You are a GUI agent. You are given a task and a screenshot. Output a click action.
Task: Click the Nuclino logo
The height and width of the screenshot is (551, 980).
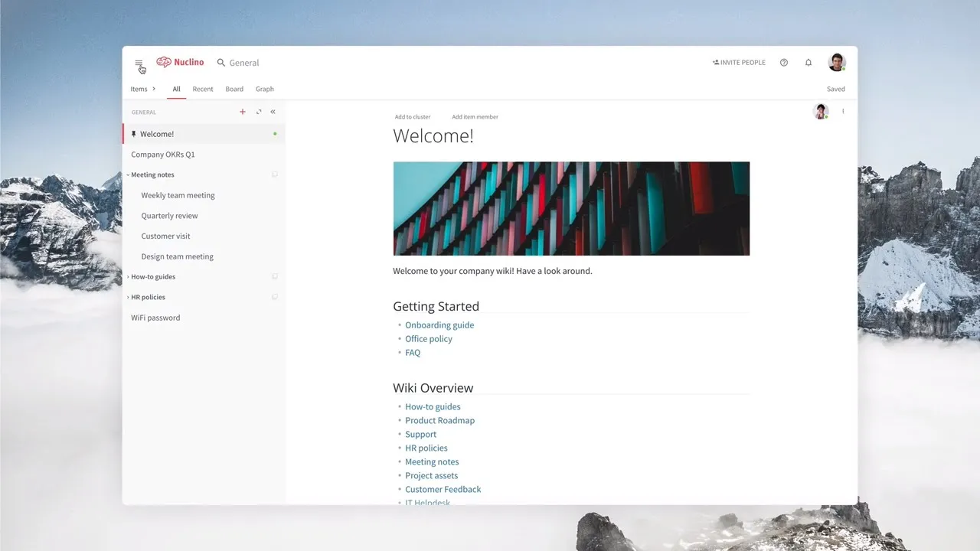coord(180,62)
